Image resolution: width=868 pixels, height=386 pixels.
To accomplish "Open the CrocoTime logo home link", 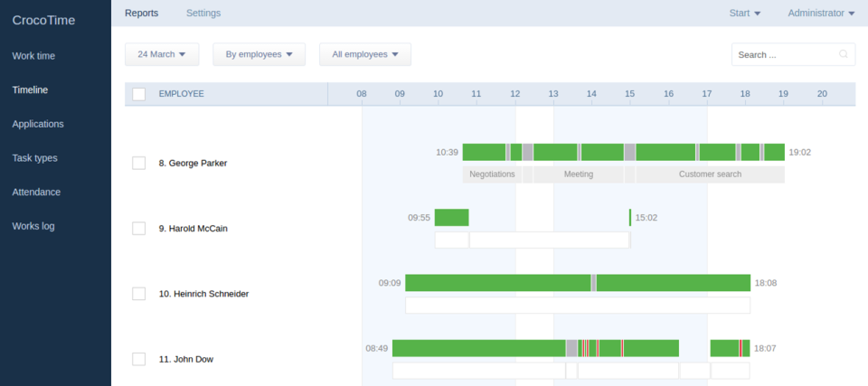I will (x=43, y=21).
